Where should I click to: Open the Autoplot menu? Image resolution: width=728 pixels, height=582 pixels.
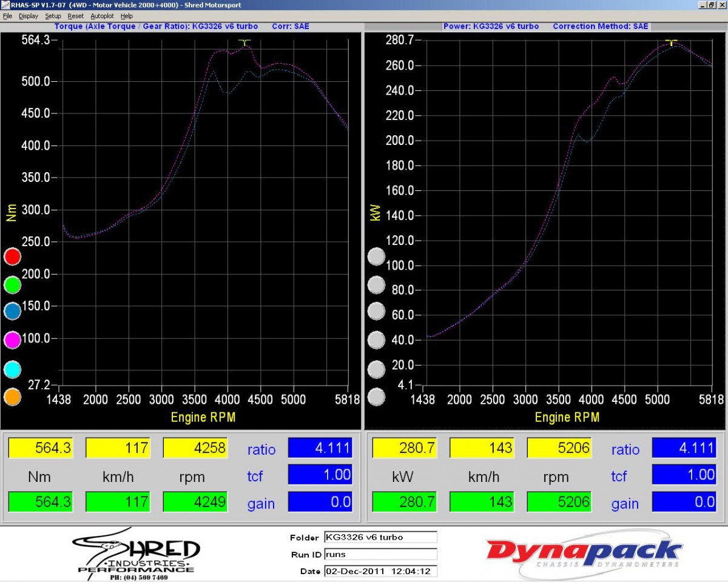pos(102,16)
